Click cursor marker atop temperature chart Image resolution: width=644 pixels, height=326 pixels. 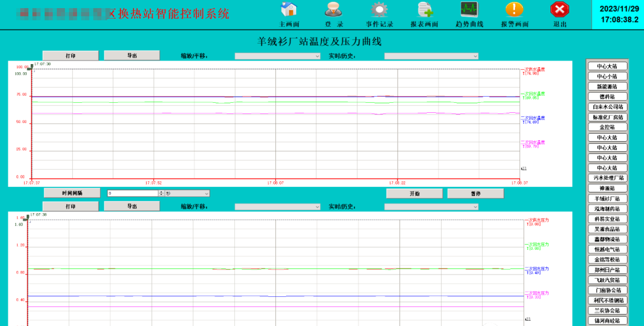[x=31, y=67]
